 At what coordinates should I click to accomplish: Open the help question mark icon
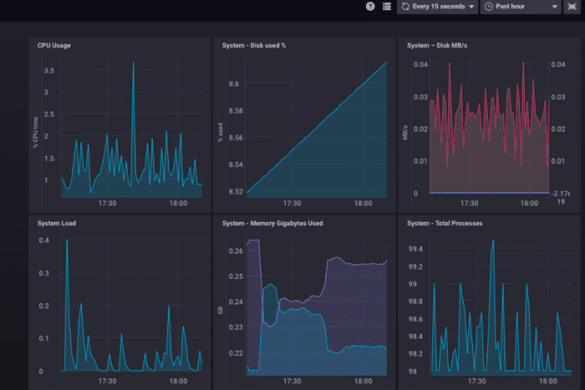[x=370, y=6]
